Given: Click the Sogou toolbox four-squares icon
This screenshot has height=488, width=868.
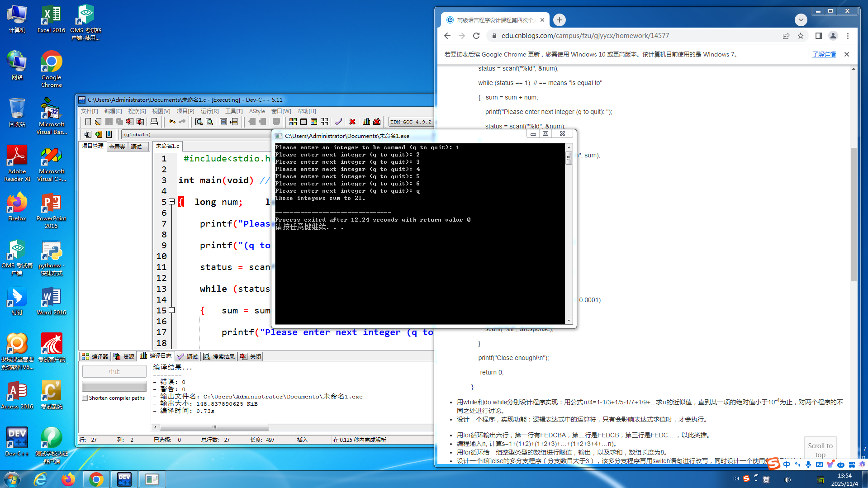Looking at the screenshot, I should (852, 464).
